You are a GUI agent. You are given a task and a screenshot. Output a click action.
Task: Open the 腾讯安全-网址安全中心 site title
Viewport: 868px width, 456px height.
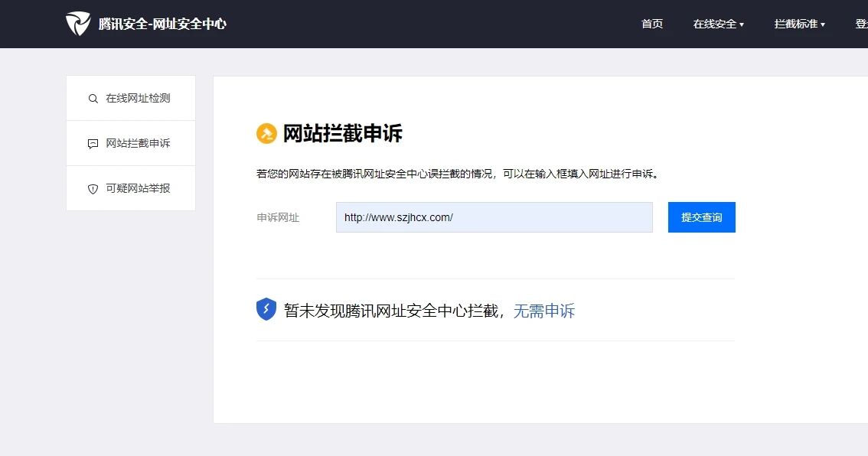(x=162, y=24)
